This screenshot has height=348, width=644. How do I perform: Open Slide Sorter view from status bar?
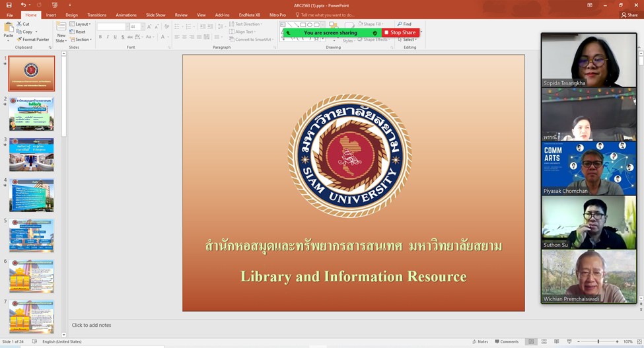tap(544, 341)
